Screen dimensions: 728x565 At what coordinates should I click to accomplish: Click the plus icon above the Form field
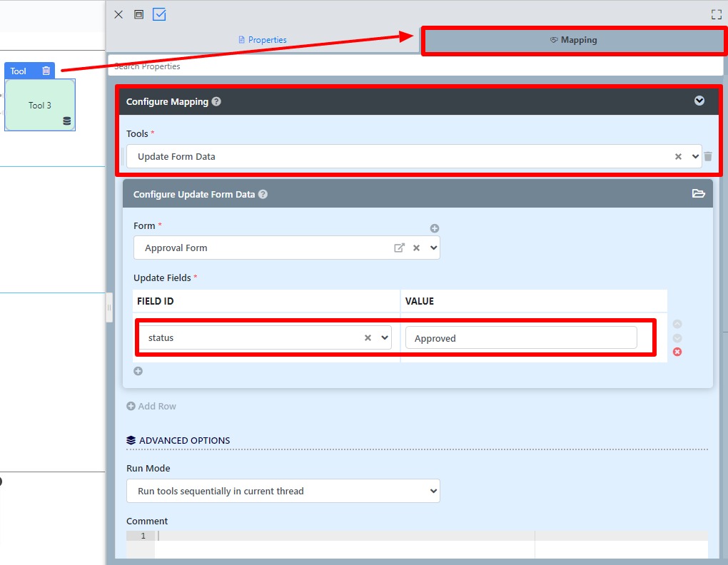pos(435,228)
